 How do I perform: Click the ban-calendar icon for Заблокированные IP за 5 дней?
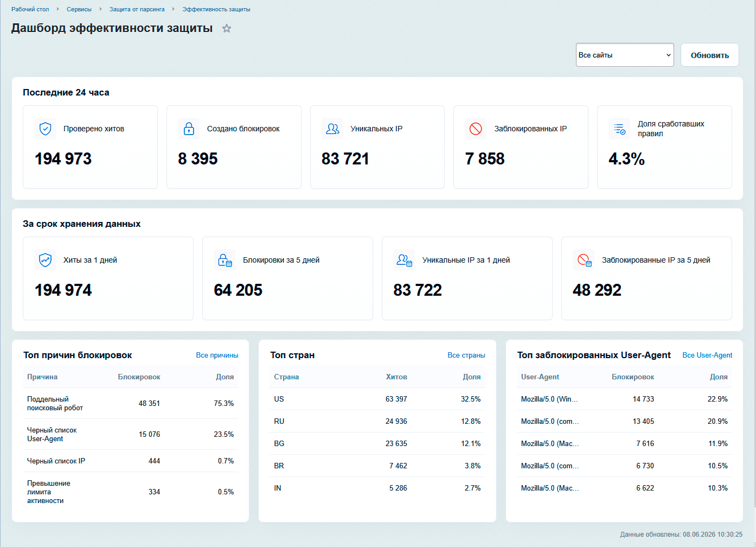[584, 260]
